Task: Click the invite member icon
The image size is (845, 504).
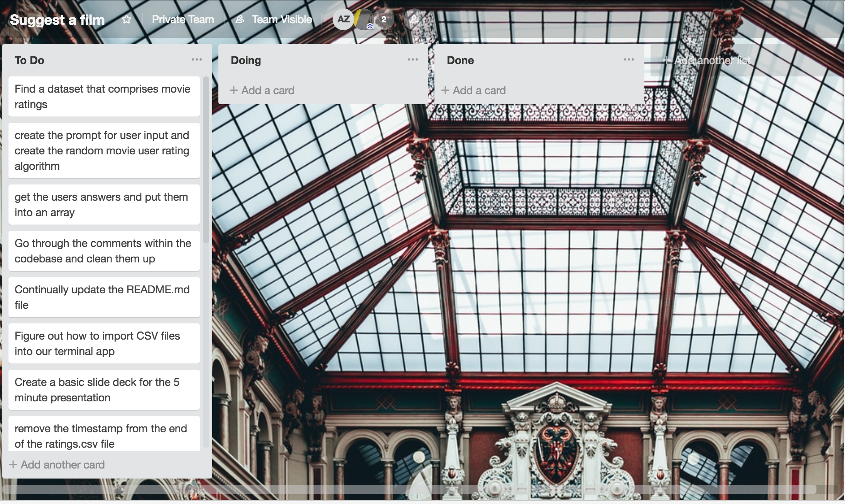Action: (x=414, y=19)
